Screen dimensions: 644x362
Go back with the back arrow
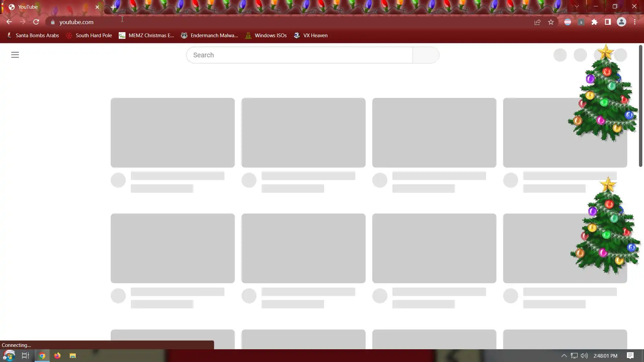coord(9,22)
